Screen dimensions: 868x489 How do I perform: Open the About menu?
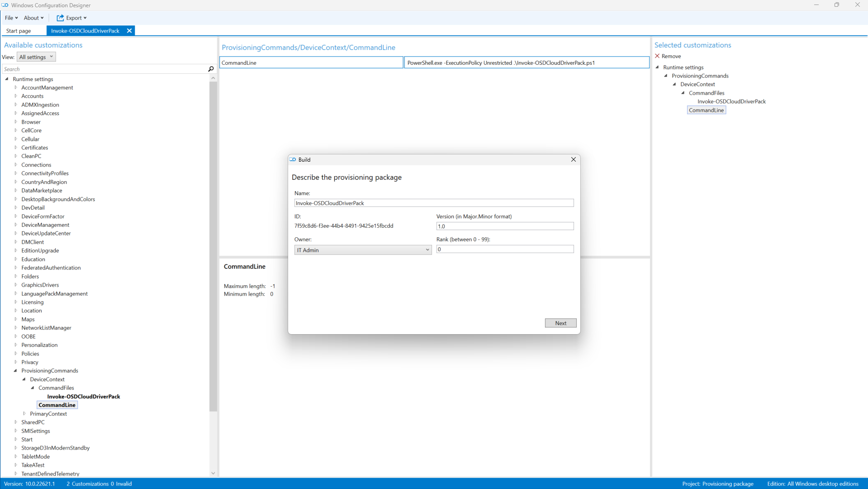click(33, 18)
